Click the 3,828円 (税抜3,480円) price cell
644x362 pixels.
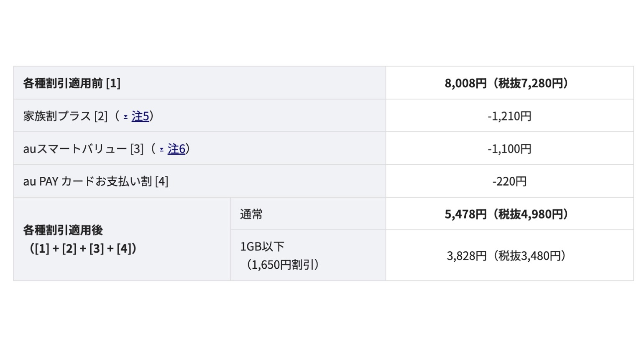(507, 255)
